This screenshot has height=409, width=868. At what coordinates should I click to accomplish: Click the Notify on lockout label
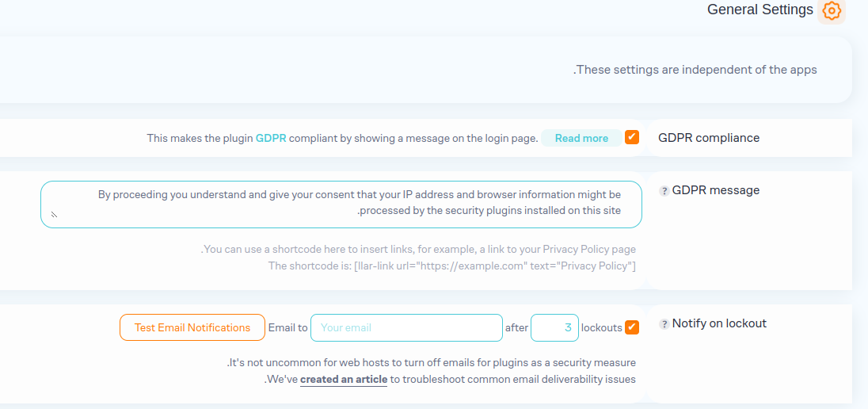pyautogui.click(x=719, y=323)
